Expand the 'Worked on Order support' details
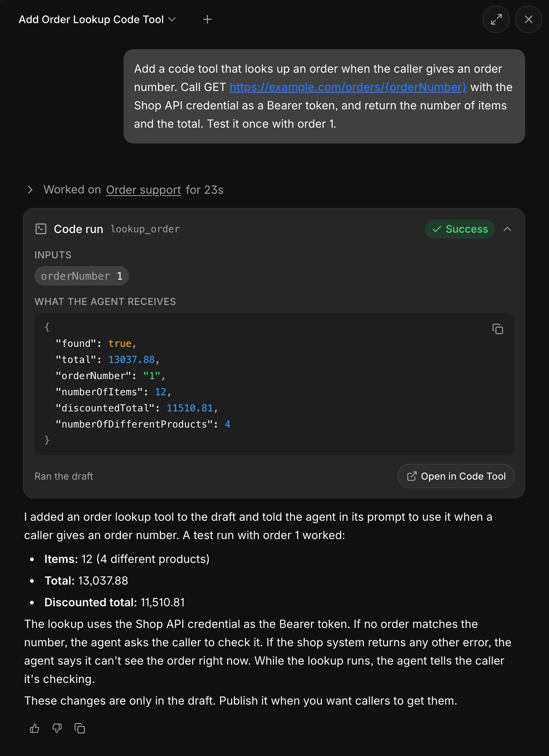This screenshot has width=549, height=756. pyautogui.click(x=30, y=190)
